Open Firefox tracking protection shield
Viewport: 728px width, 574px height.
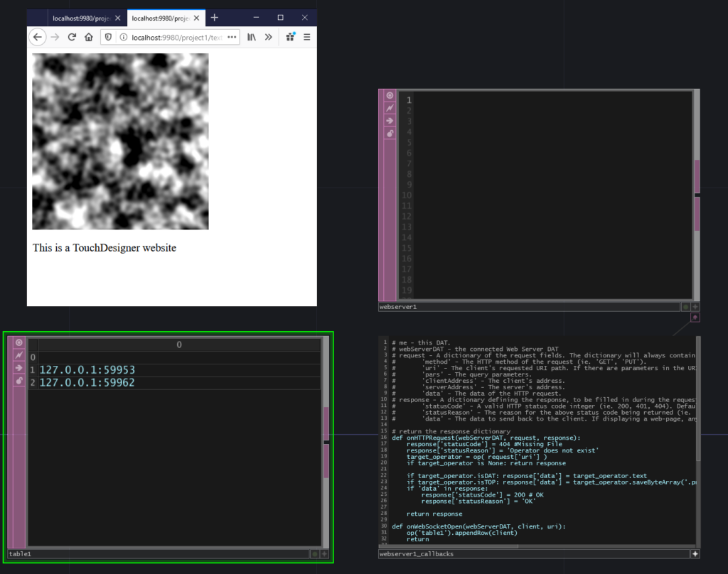click(x=108, y=37)
